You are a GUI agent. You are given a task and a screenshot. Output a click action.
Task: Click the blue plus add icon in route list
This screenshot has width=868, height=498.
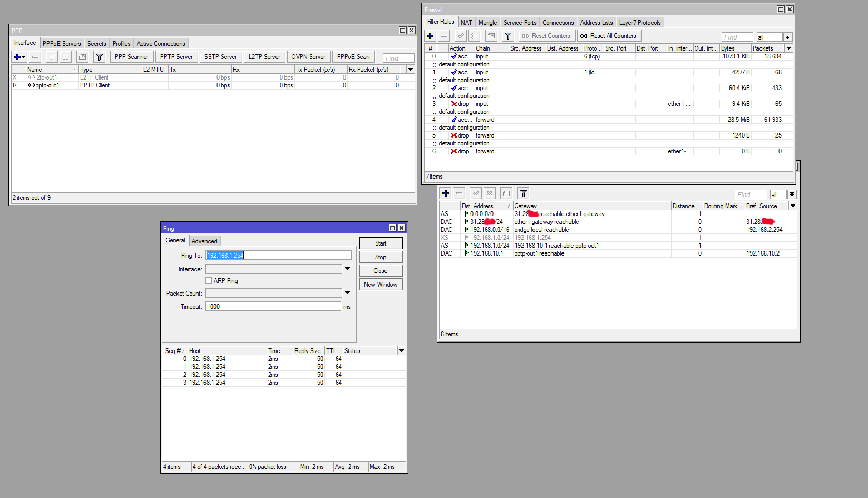tap(446, 193)
